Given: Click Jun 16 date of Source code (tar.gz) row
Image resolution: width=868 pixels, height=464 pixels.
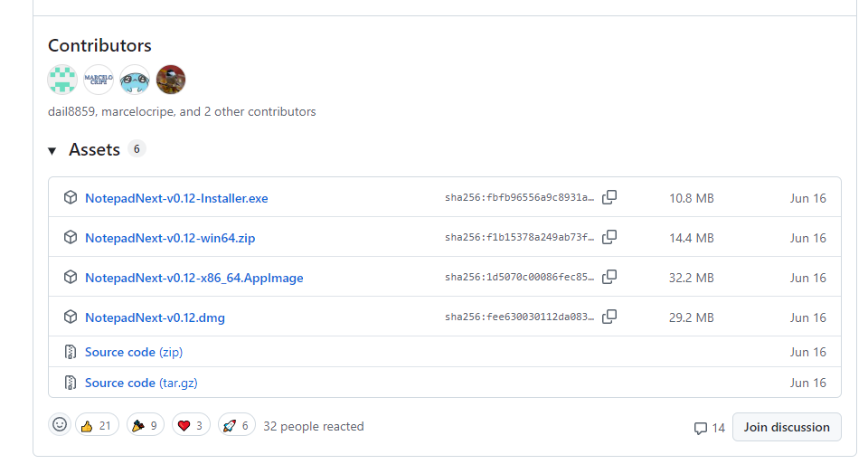Looking at the screenshot, I should [807, 384].
